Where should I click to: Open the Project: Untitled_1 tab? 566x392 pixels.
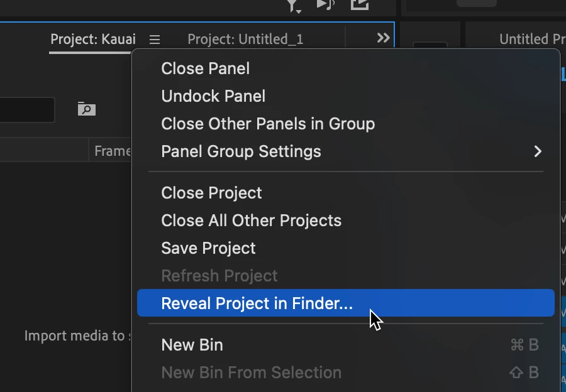pyautogui.click(x=245, y=40)
